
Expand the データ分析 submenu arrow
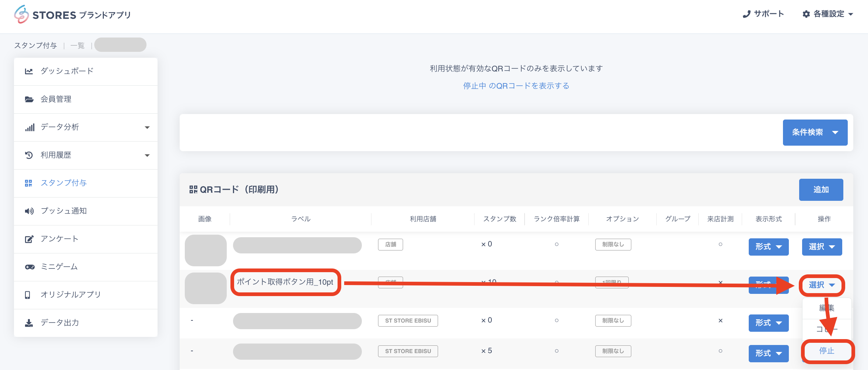[147, 127]
